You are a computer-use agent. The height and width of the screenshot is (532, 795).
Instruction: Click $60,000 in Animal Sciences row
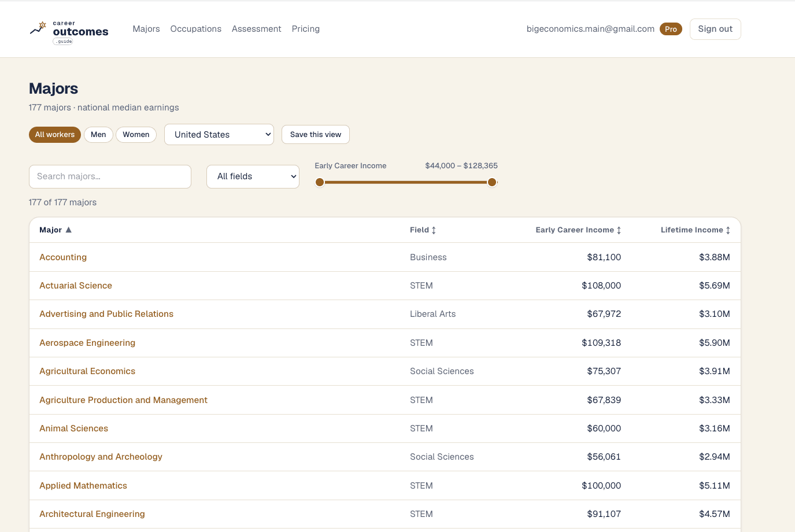pyautogui.click(x=604, y=428)
